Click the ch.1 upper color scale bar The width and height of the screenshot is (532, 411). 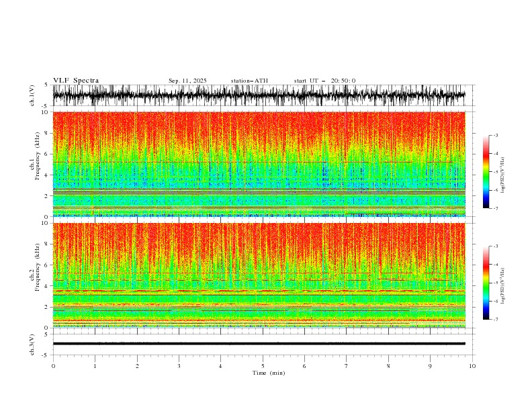pos(486,172)
